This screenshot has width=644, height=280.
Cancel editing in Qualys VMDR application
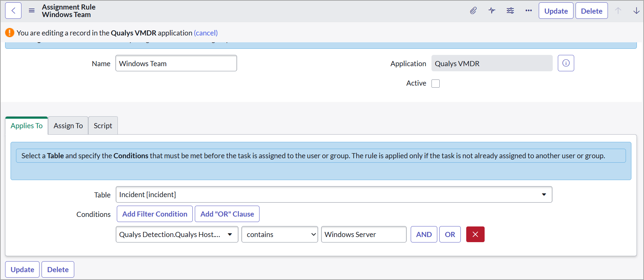coord(206,33)
